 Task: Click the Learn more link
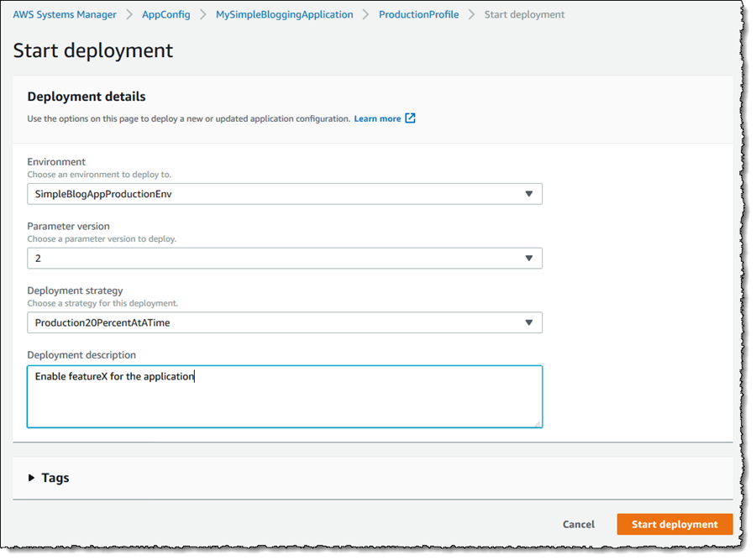pyautogui.click(x=377, y=118)
